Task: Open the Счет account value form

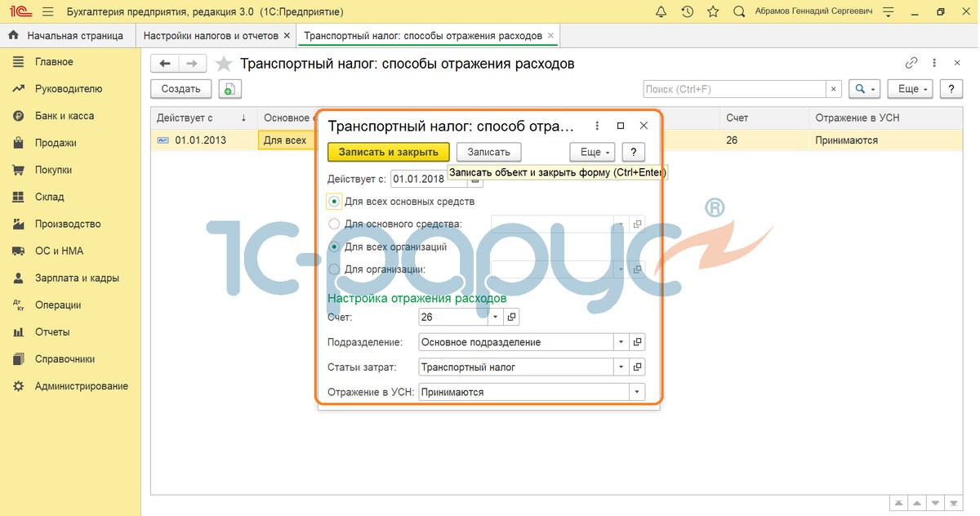Action: click(512, 317)
